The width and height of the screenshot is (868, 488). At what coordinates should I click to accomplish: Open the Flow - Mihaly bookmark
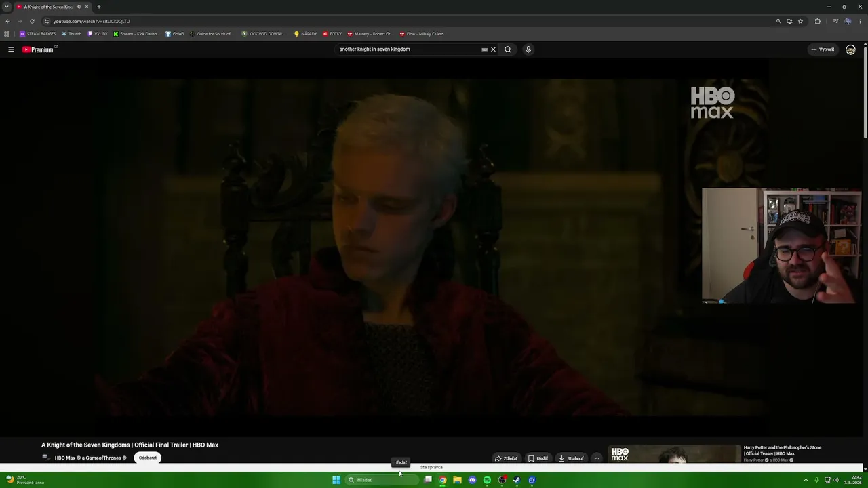[422, 34]
